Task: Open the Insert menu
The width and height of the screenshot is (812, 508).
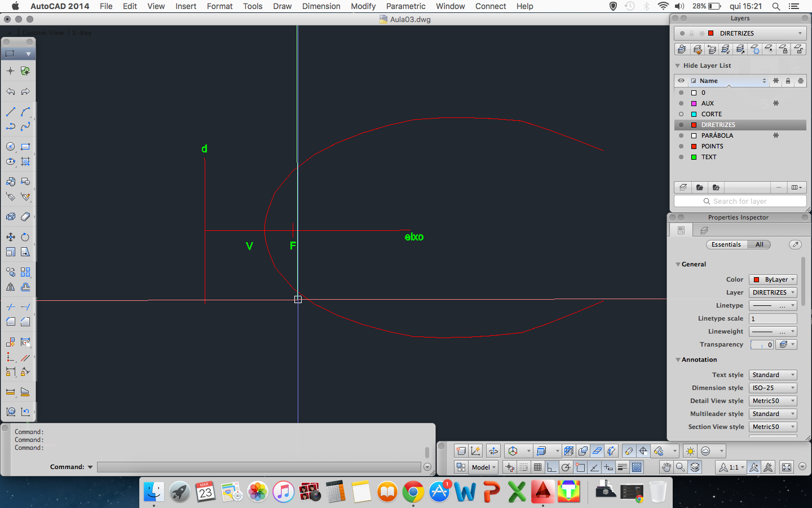Action: [x=186, y=6]
